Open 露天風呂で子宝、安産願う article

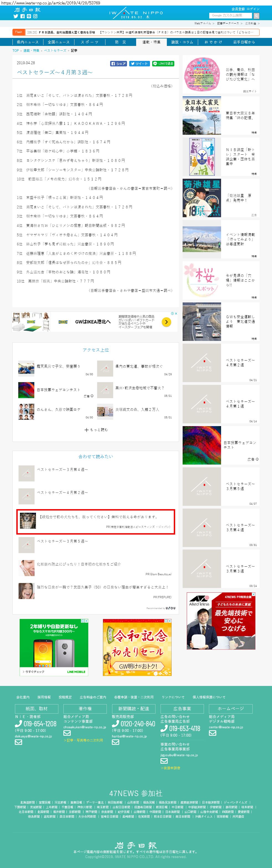pyautogui.click(x=58, y=366)
